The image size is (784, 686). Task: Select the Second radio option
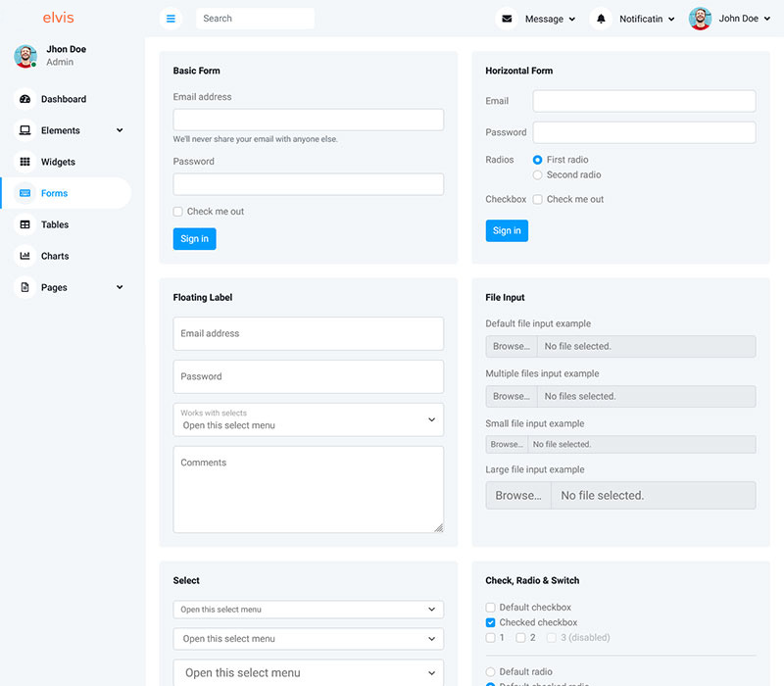tap(537, 175)
